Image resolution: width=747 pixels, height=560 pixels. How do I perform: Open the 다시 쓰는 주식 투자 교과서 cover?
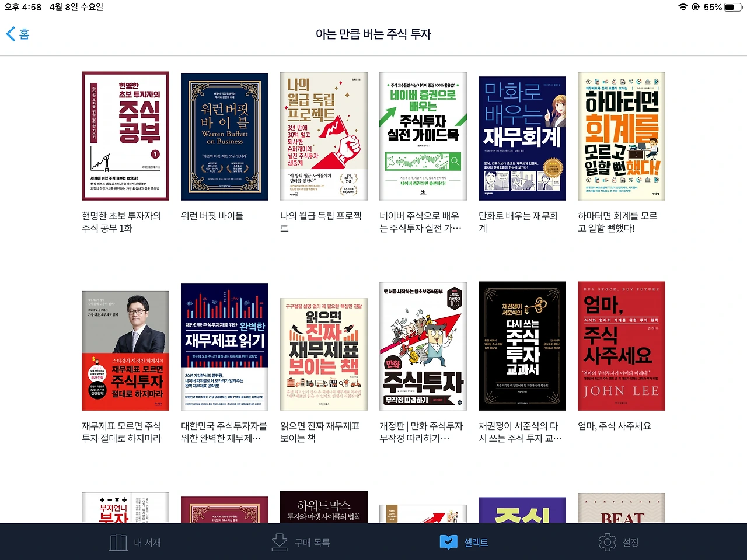point(522,346)
